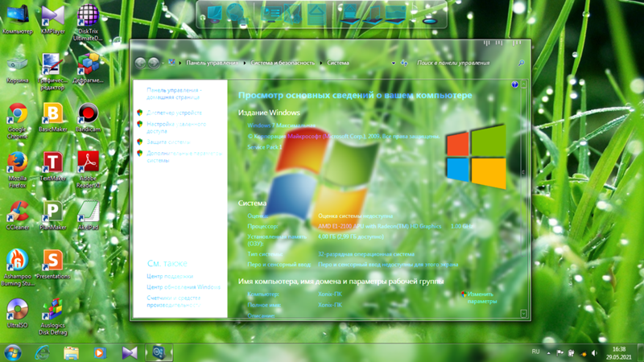Viewport: 644px width, 362px height.
Task: Click the oval icon at dock's right end
Action: click(x=430, y=21)
